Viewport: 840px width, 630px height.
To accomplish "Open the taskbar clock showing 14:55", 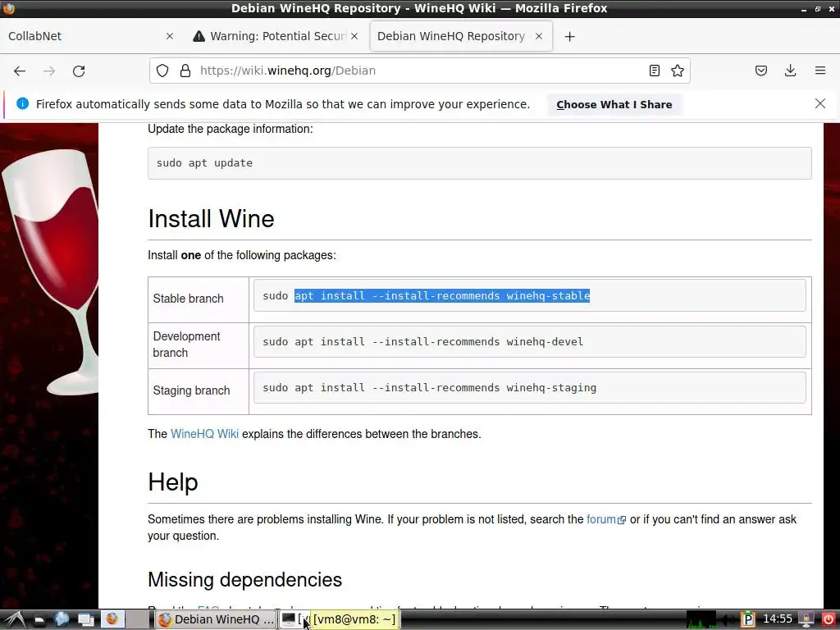I will point(778,619).
